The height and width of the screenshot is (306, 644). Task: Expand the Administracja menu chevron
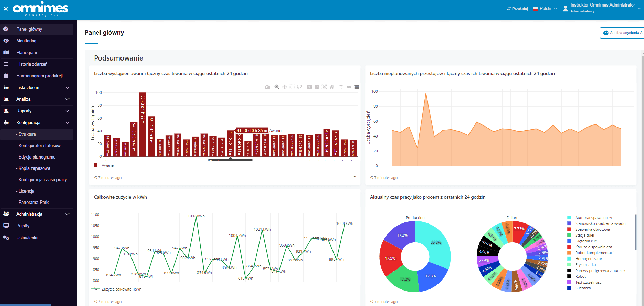[x=67, y=214]
